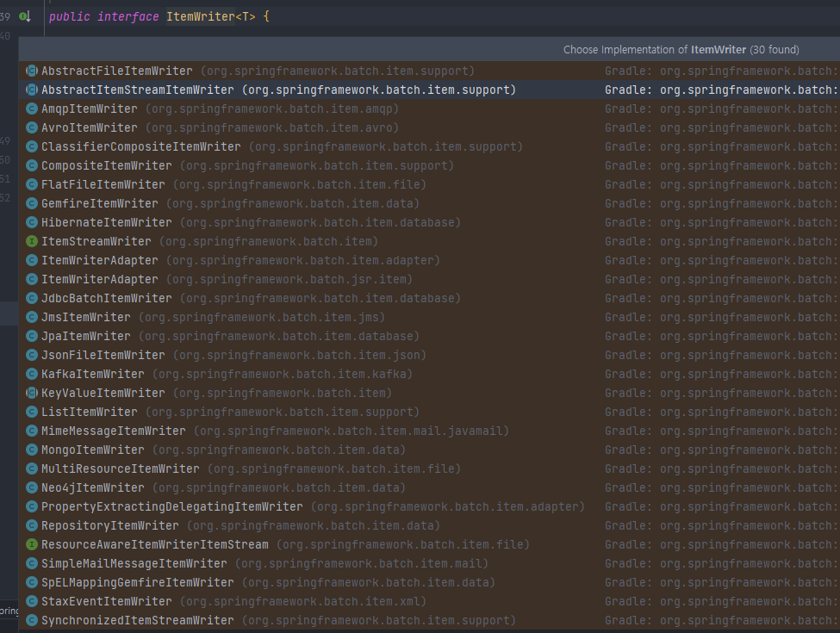Select MimeMessageItemWriter implementation

(x=429, y=431)
